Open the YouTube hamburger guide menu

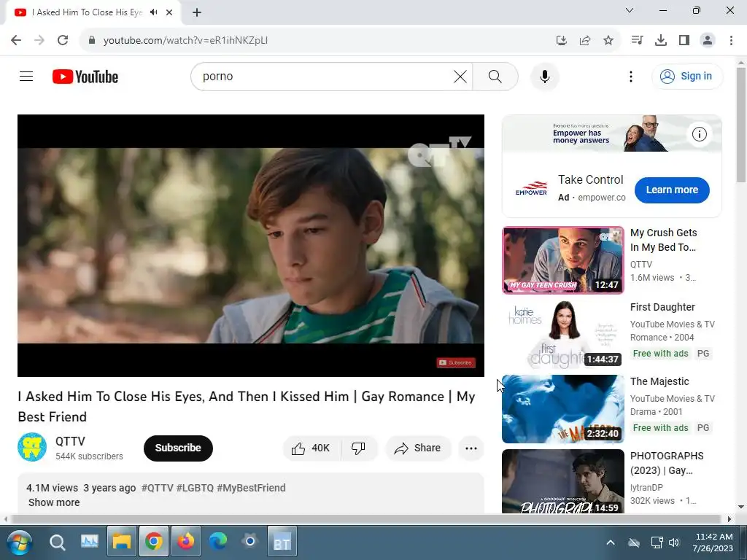pos(26,76)
